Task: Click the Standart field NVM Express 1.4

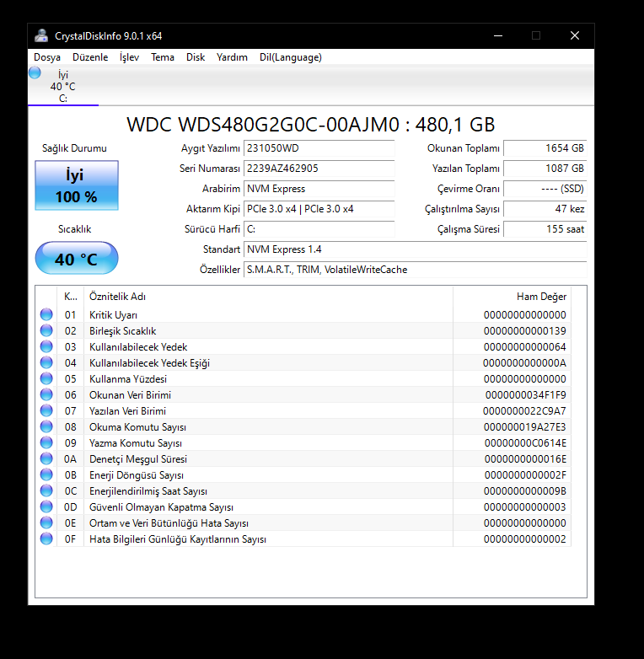Action: [415, 249]
